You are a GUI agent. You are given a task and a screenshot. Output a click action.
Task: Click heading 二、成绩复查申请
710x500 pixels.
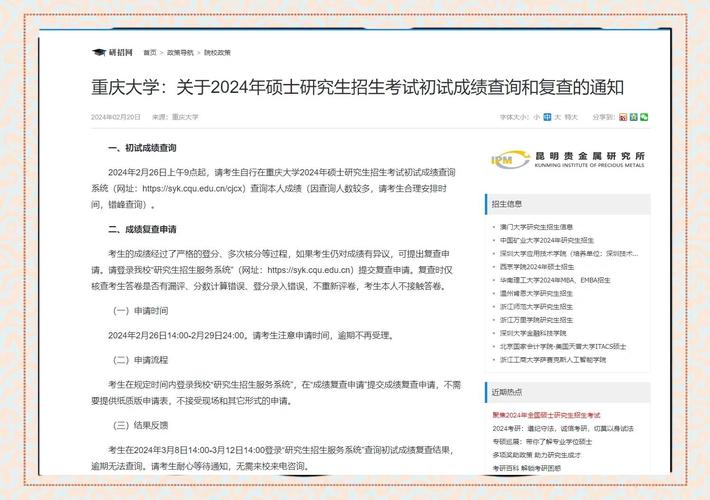[x=142, y=230]
